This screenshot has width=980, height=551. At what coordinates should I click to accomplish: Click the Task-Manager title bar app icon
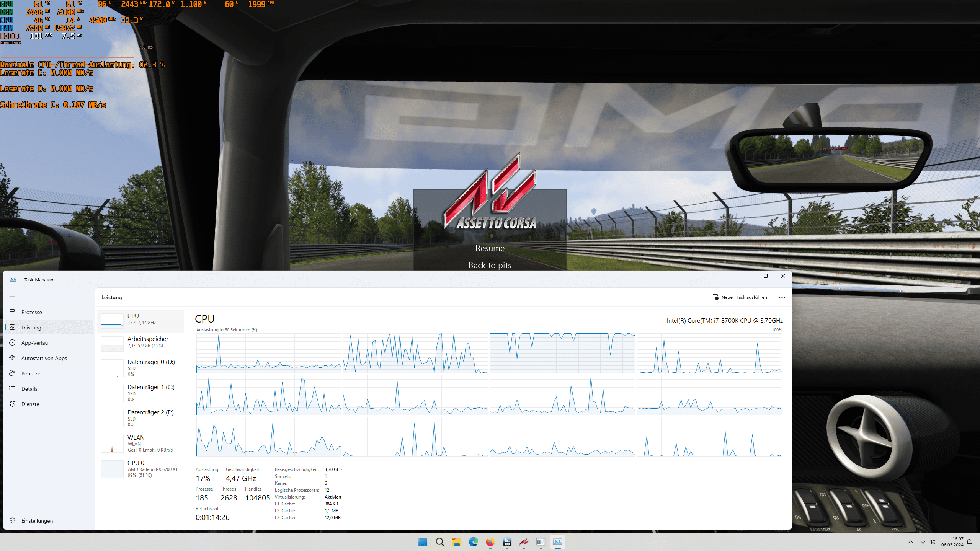13,279
